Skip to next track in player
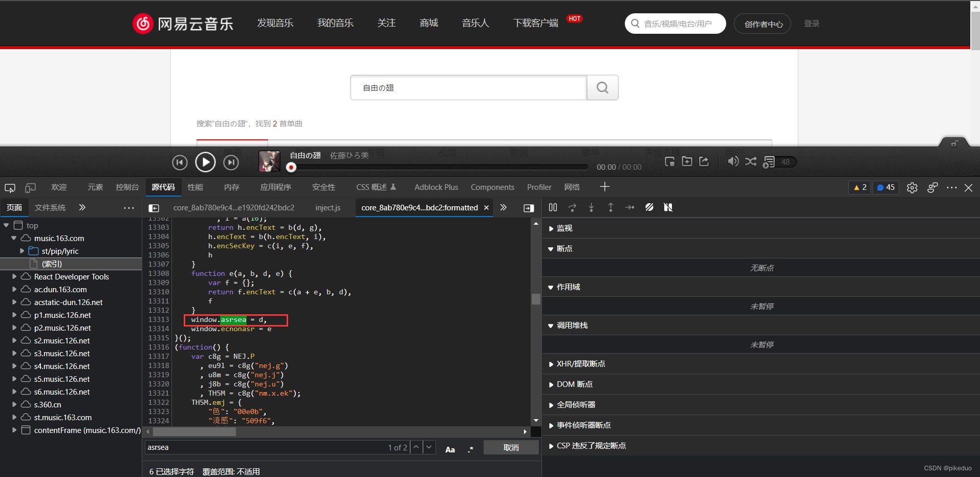The image size is (980, 477). (x=231, y=163)
